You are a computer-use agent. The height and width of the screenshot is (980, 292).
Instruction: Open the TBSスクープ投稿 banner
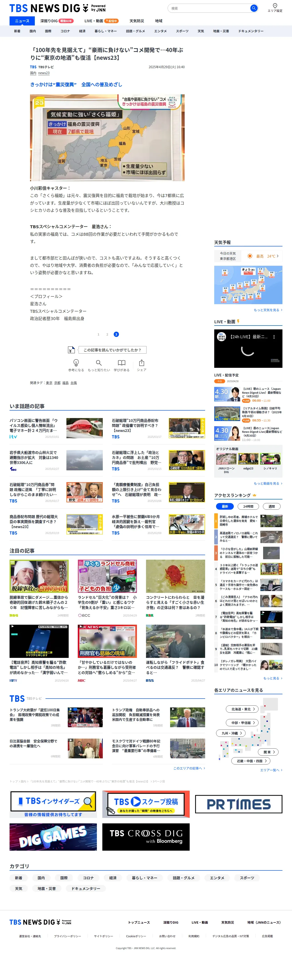[x=146, y=805]
